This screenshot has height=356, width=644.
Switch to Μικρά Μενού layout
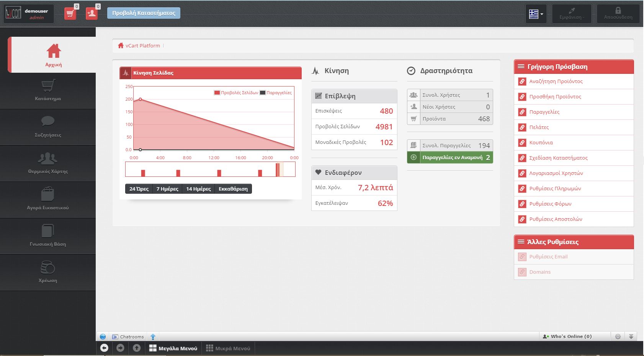tap(228, 348)
